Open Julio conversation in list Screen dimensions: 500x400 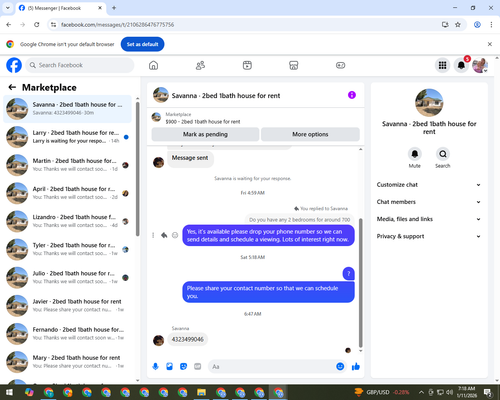point(67,277)
